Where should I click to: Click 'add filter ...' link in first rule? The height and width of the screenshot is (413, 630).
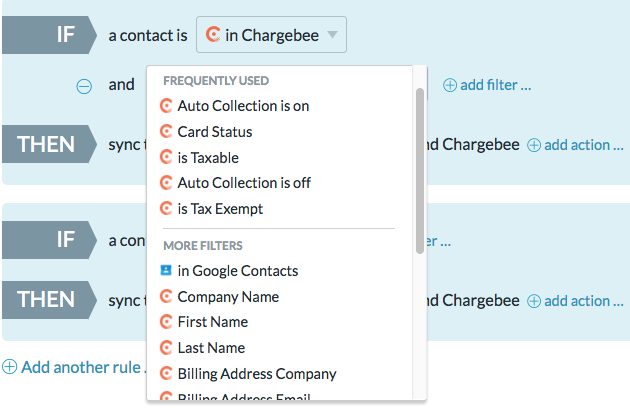coord(495,85)
